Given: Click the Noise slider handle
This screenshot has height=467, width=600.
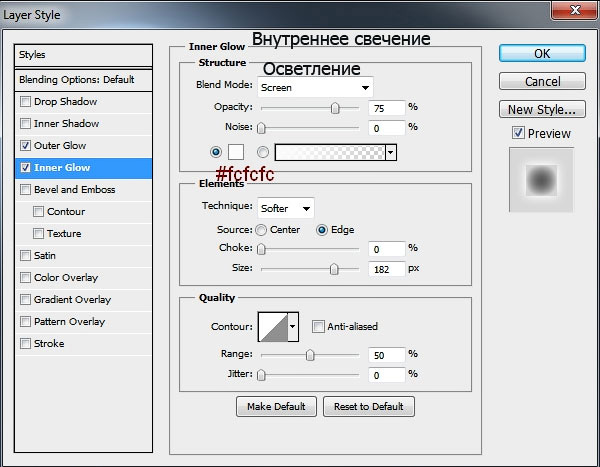Looking at the screenshot, I should click(x=261, y=128).
